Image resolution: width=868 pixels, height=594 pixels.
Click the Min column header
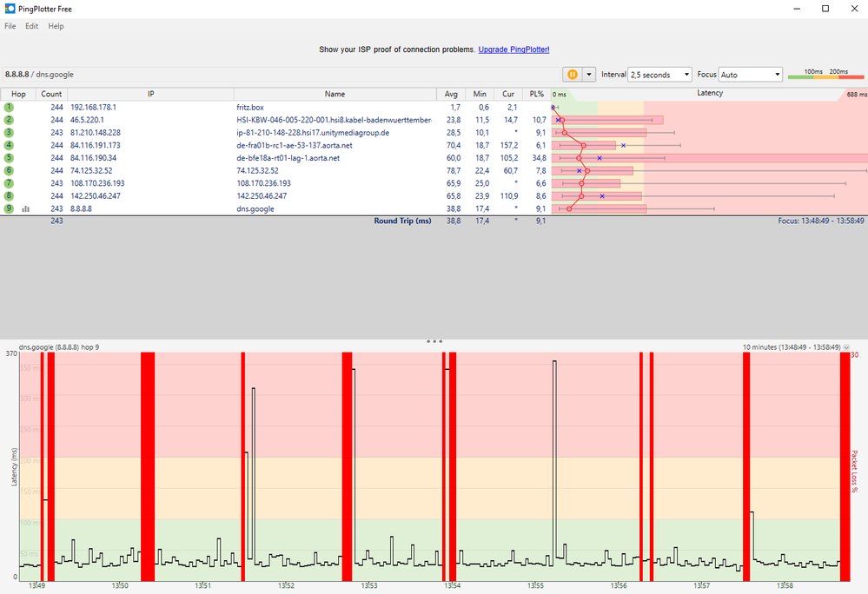coord(480,94)
